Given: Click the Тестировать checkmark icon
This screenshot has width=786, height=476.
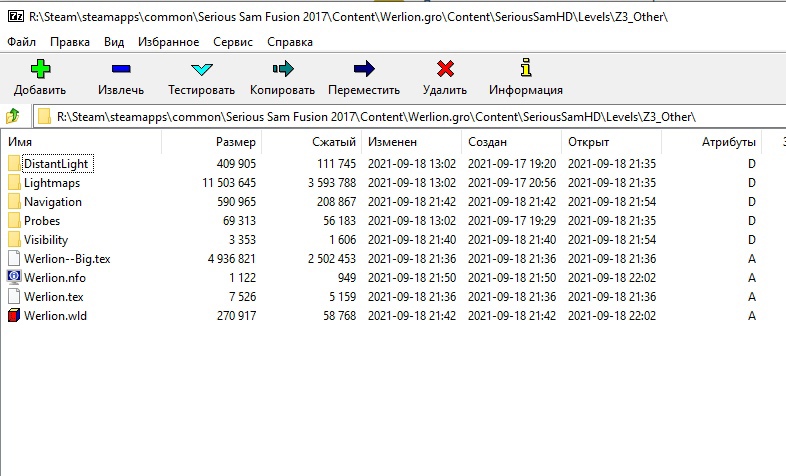Looking at the screenshot, I should 202,69.
